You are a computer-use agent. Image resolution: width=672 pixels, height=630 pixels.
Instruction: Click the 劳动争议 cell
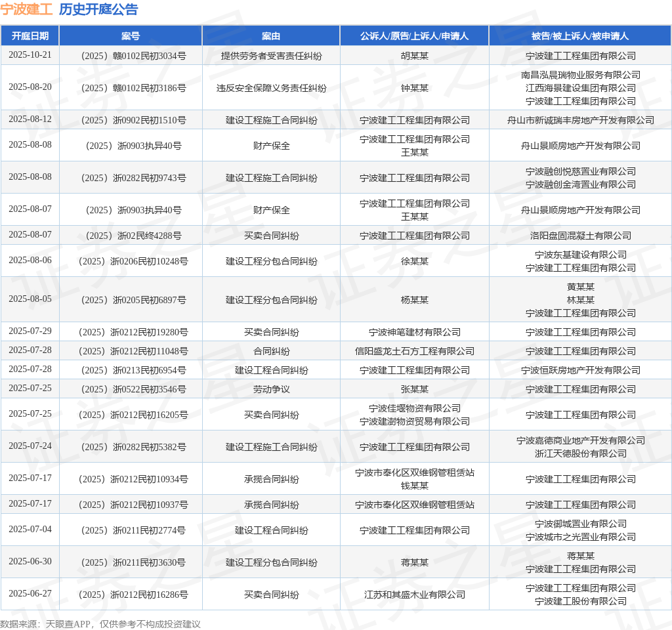coord(271,390)
